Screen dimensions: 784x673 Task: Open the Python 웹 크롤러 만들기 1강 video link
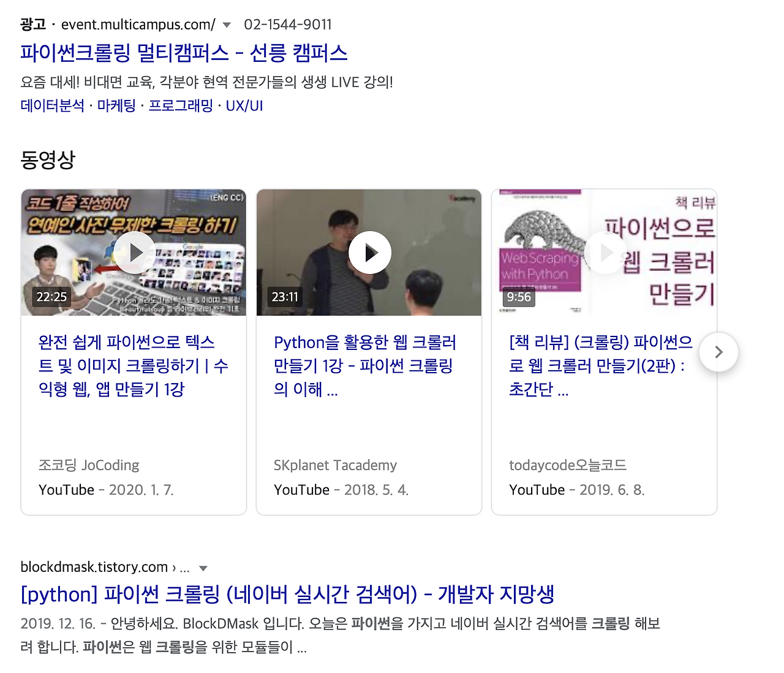coord(365,366)
